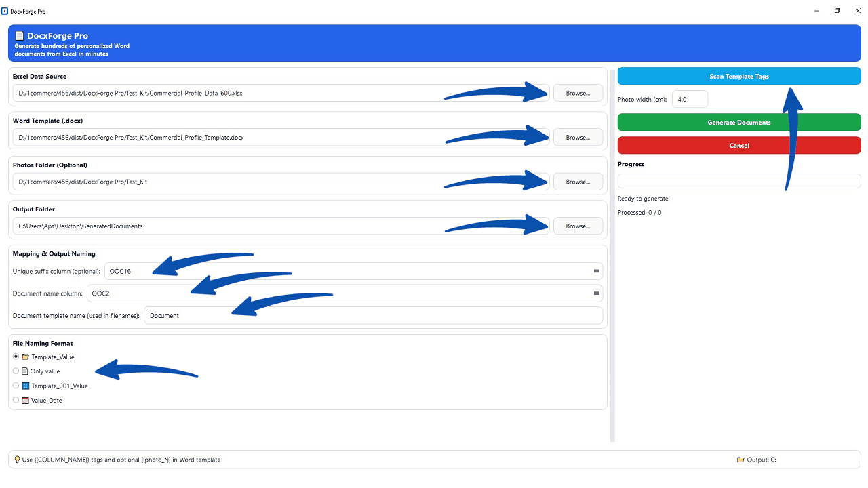Image resolution: width=868 pixels, height=488 pixels.
Task: Choose the Only value naming format
Action: [15, 371]
